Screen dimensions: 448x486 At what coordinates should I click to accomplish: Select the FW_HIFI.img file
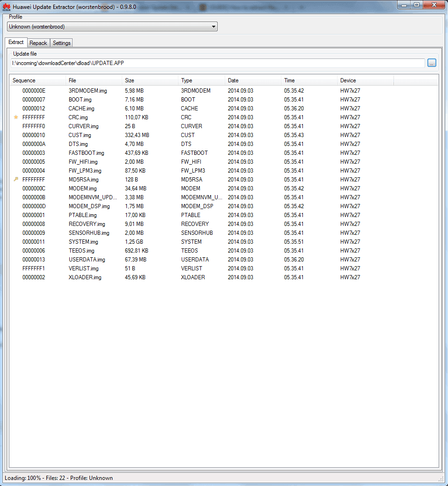[83, 162]
